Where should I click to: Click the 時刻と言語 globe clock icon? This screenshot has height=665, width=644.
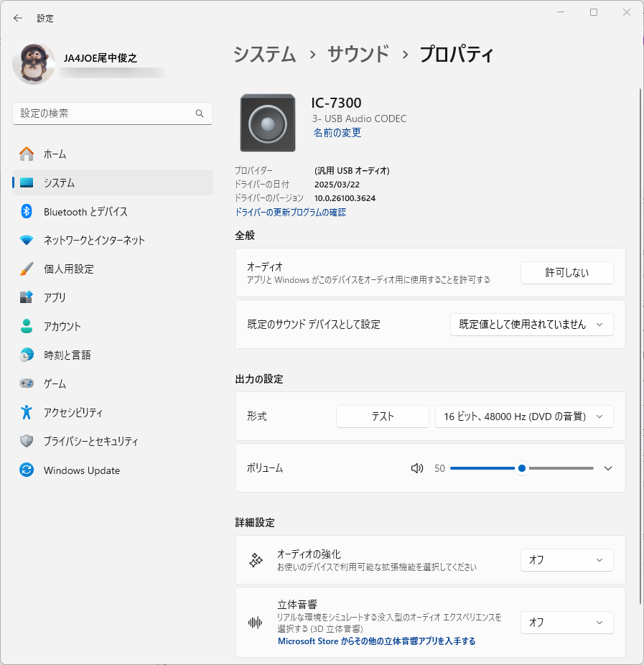[27, 355]
